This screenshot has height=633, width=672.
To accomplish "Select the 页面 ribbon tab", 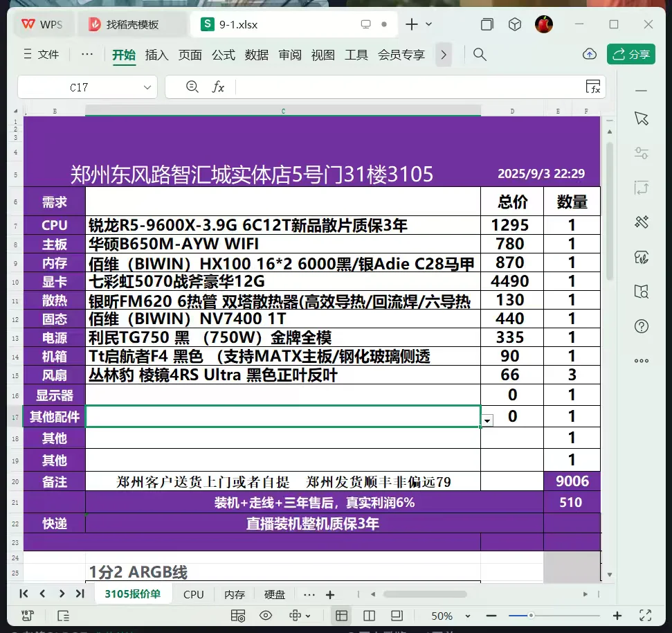I will point(190,55).
